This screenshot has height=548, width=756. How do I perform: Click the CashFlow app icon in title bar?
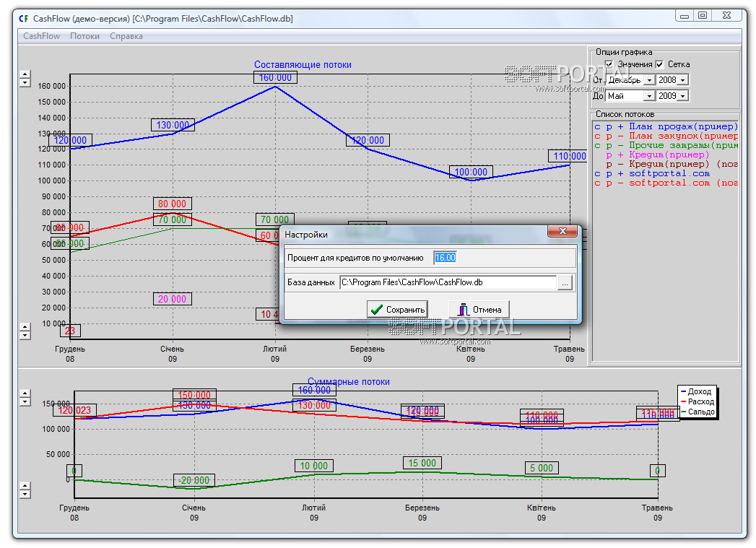[23, 17]
